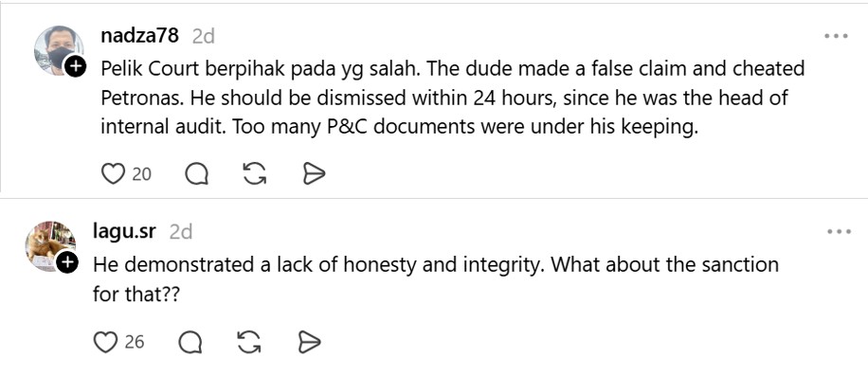Reply to nadza78's comment via speech bubble
The image size is (868, 376).
coord(196,174)
